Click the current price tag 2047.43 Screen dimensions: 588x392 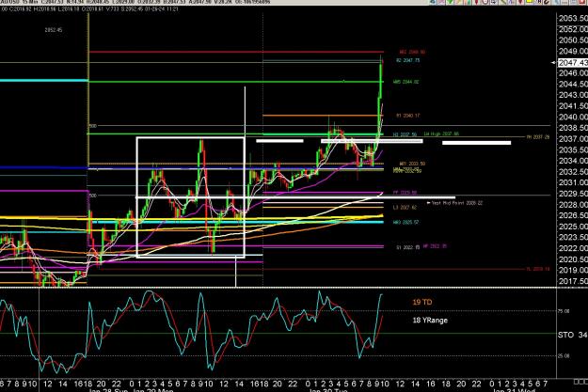573,63
